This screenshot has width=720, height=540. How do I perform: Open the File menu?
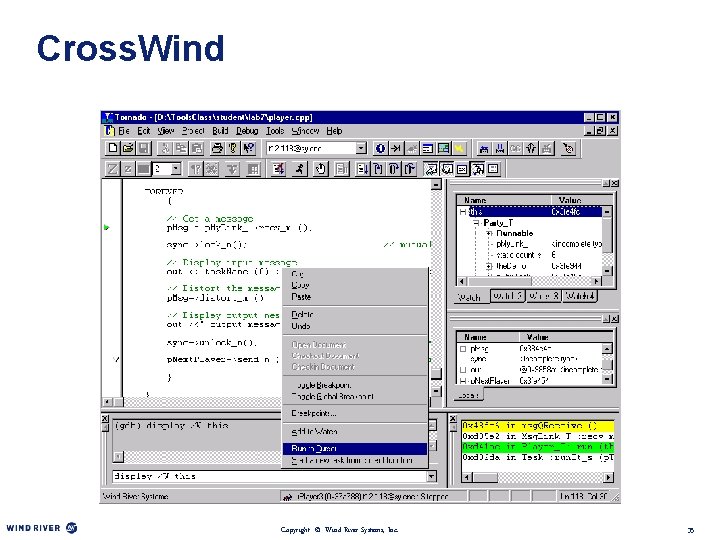click(x=124, y=131)
